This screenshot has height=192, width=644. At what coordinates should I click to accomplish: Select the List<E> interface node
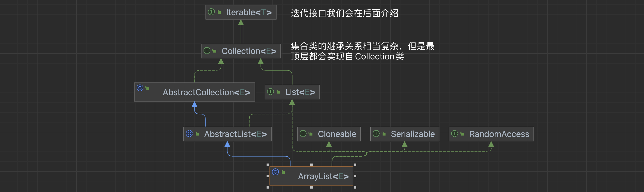point(300,92)
